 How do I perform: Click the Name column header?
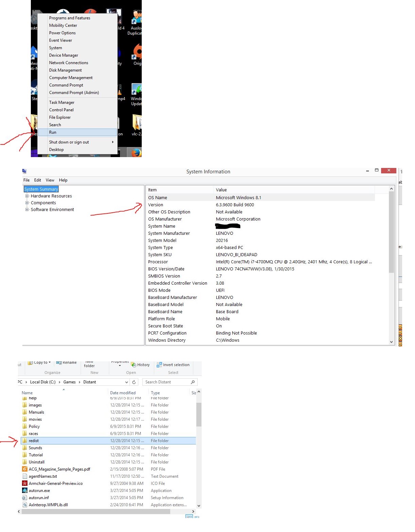click(64, 393)
